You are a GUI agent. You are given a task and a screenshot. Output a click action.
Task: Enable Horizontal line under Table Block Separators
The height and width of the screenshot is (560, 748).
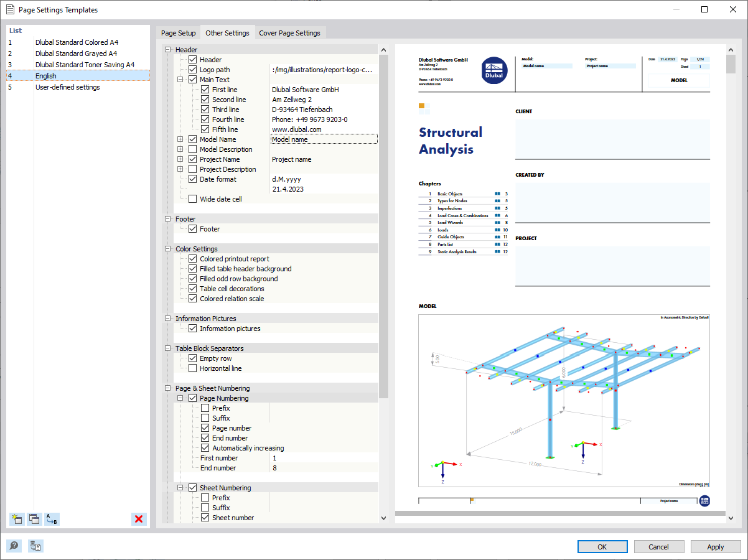tap(193, 368)
